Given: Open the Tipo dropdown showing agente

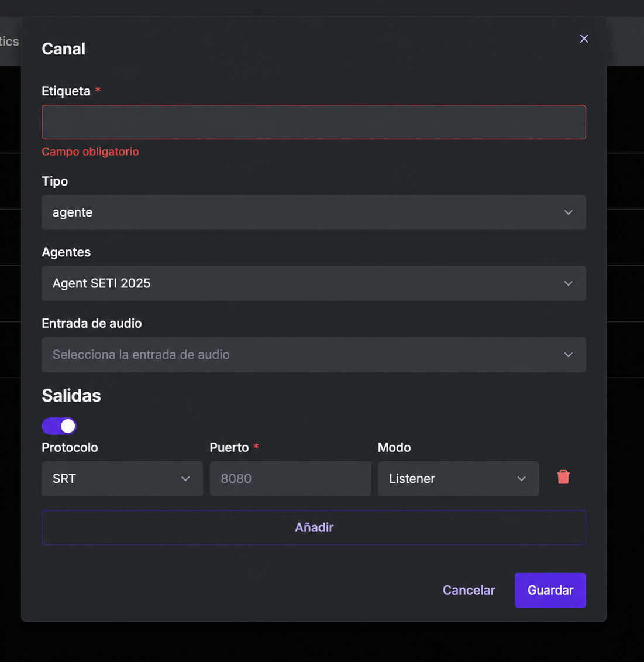Looking at the screenshot, I should pos(314,212).
